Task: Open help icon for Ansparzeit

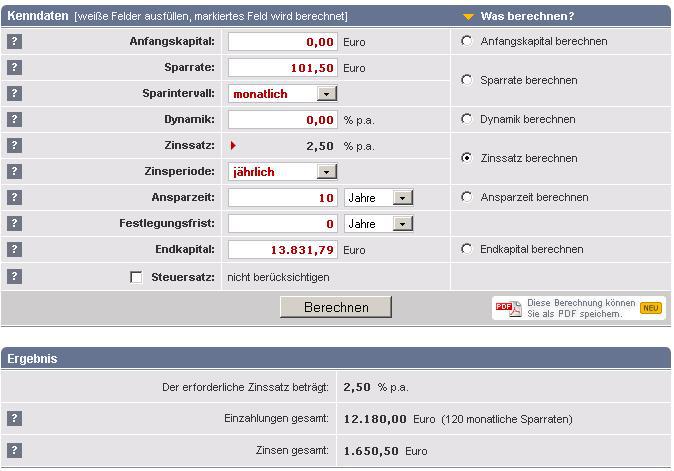Action: (x=14, y=197)
